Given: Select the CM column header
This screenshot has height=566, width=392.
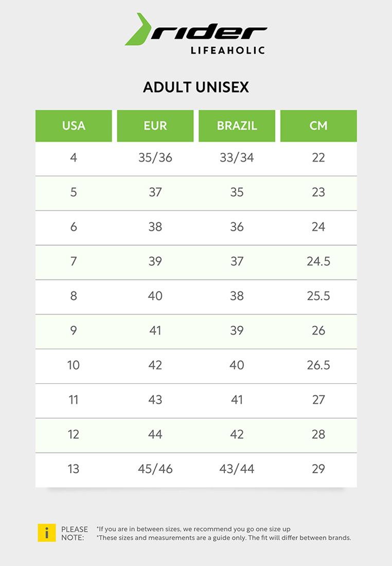Looking at the screenshot, I should pyautogui.click(x=318, y=126).
